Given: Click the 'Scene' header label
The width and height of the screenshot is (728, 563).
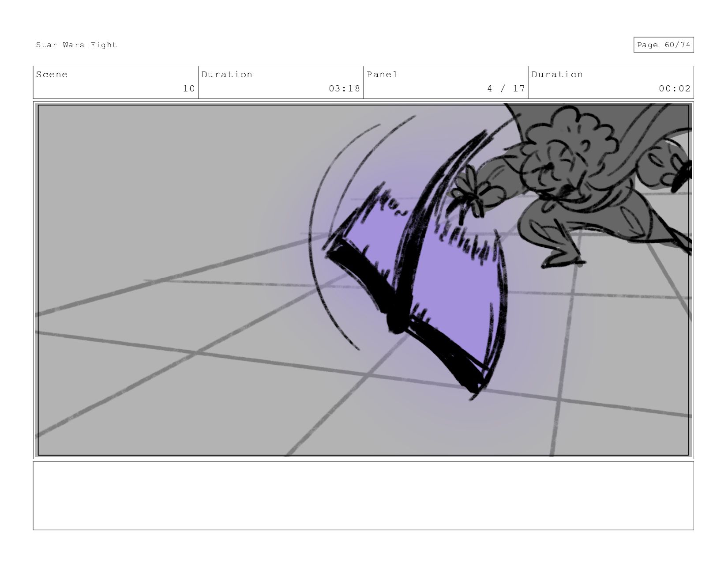Looking at the screenshot, I should 52,75.
